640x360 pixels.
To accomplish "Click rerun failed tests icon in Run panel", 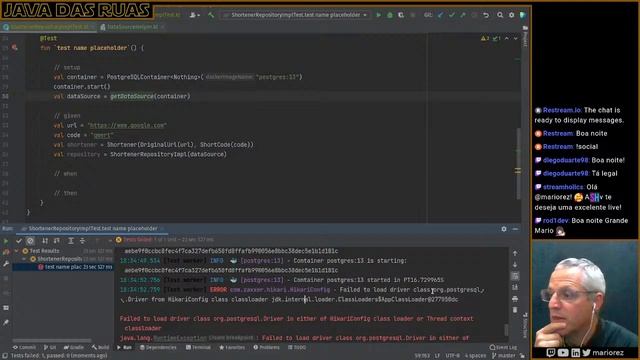I will click(6, 252).
